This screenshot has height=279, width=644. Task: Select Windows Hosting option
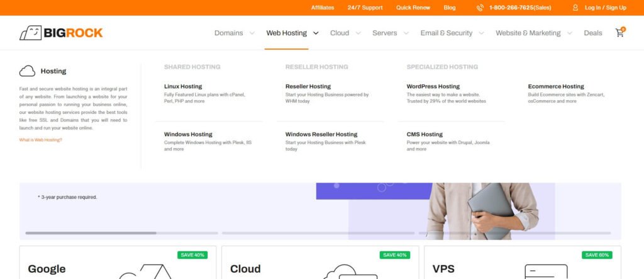click(x=188, y=134)
